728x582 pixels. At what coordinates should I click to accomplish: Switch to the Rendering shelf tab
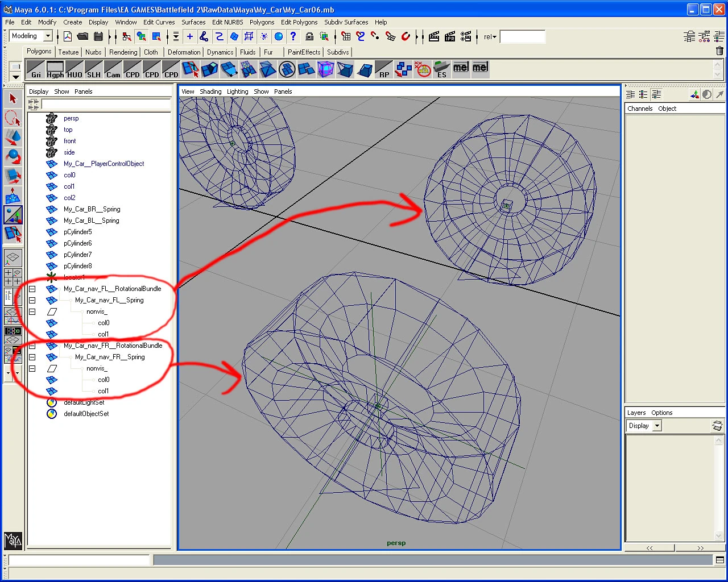[x=123, y=52]
